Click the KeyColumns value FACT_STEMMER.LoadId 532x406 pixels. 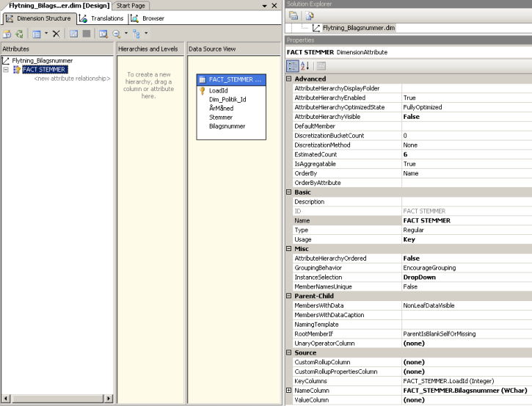448,381
